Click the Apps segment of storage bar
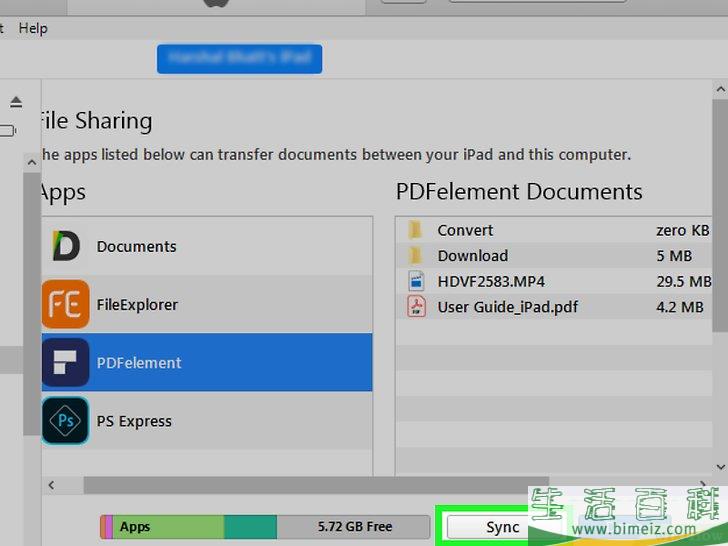Image resolution: width=728 pixels, height=546 pixels. pos(169,526)
